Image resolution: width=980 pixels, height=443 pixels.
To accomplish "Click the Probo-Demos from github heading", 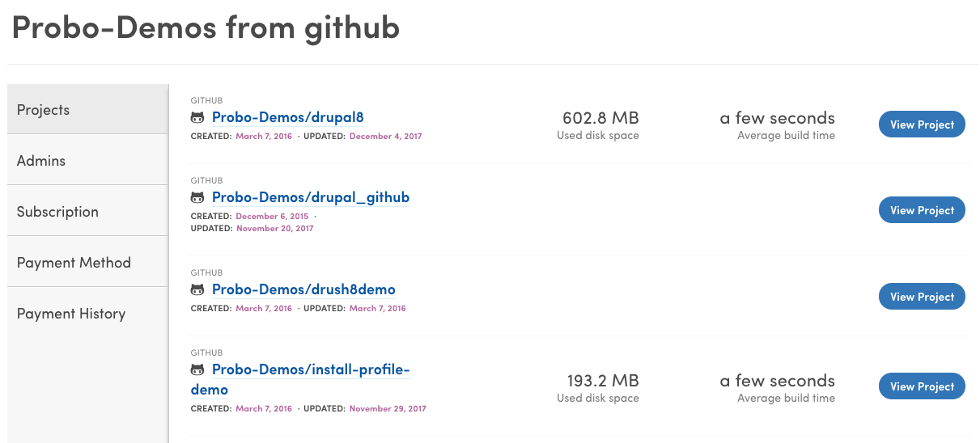I will point(206,27).
